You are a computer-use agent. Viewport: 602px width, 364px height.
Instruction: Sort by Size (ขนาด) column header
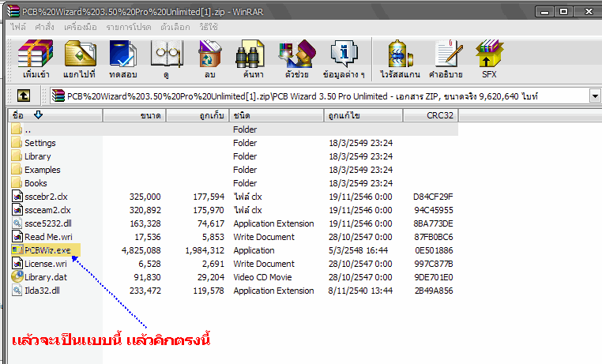coord(134,115)
